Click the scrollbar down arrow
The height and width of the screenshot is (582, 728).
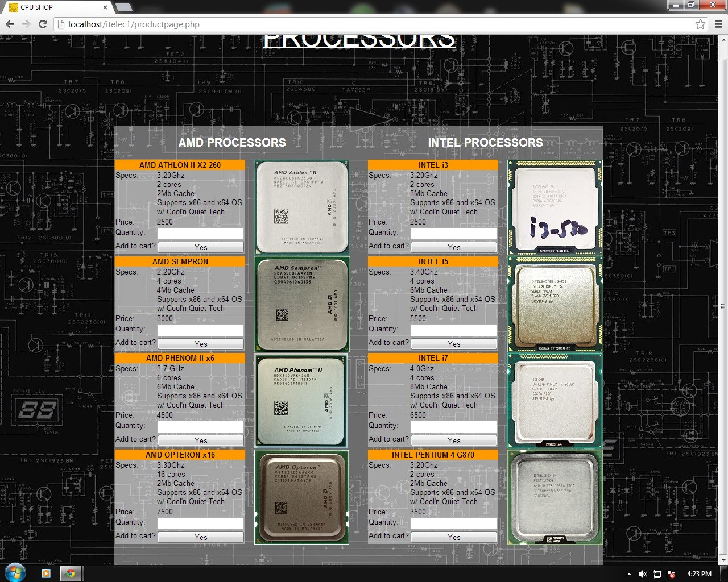(x=723, y=560)
